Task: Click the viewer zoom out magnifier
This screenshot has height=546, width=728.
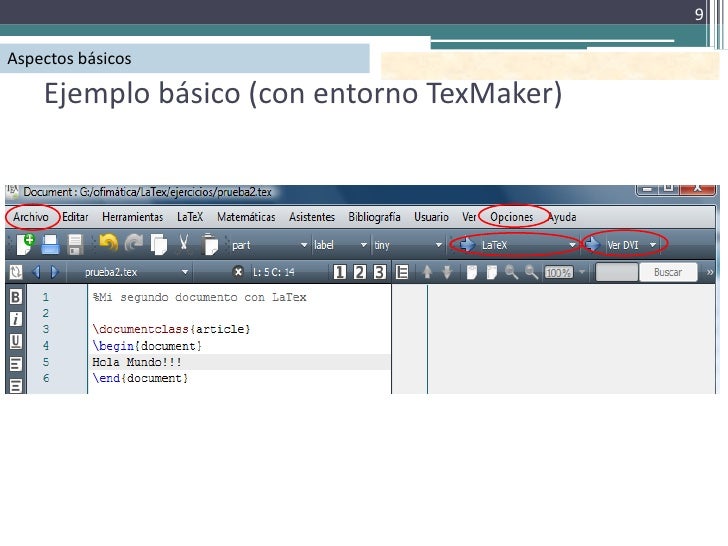Action: tap(531, 272)
